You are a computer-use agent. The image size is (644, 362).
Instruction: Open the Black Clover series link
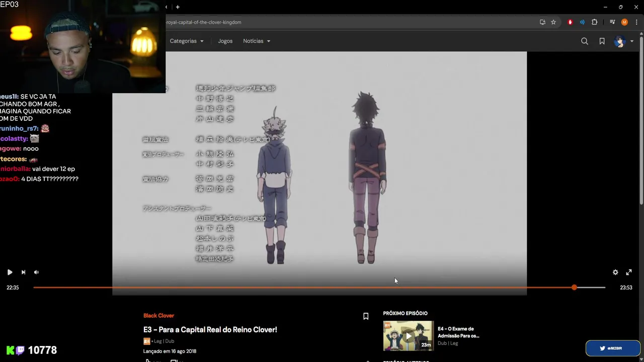coord(158,316)
